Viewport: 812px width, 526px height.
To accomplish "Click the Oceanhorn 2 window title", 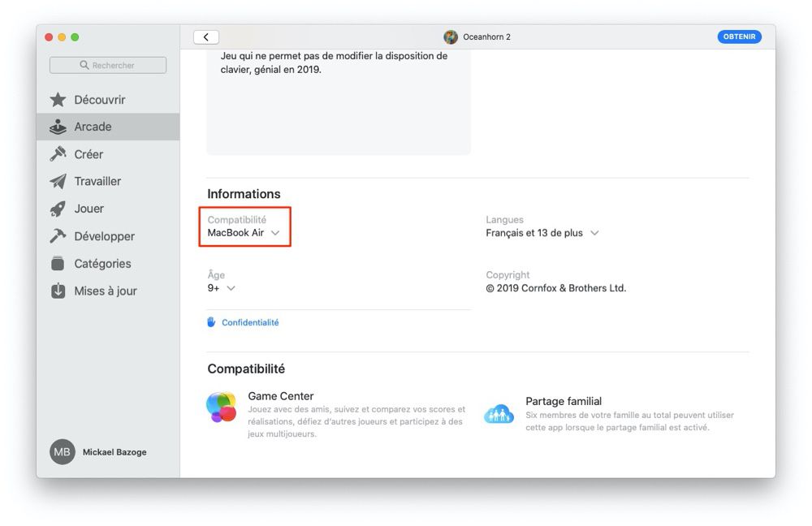I will [486, 37].
